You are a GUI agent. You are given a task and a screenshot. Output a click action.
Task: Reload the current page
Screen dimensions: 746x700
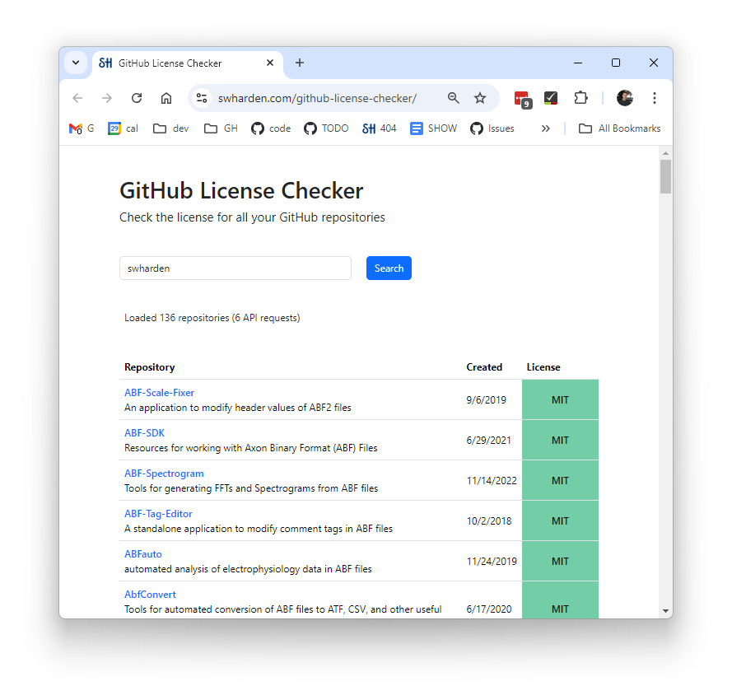click(x=137, y=98)
